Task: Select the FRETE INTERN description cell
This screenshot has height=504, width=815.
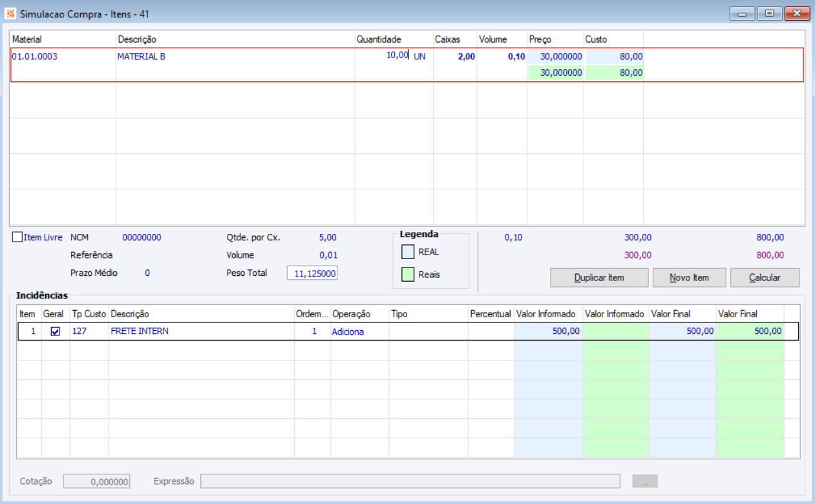Action: click(202, 331)
